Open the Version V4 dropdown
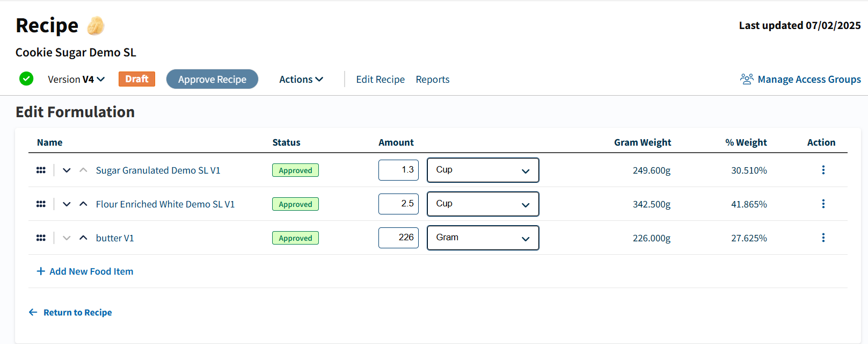 76,80
